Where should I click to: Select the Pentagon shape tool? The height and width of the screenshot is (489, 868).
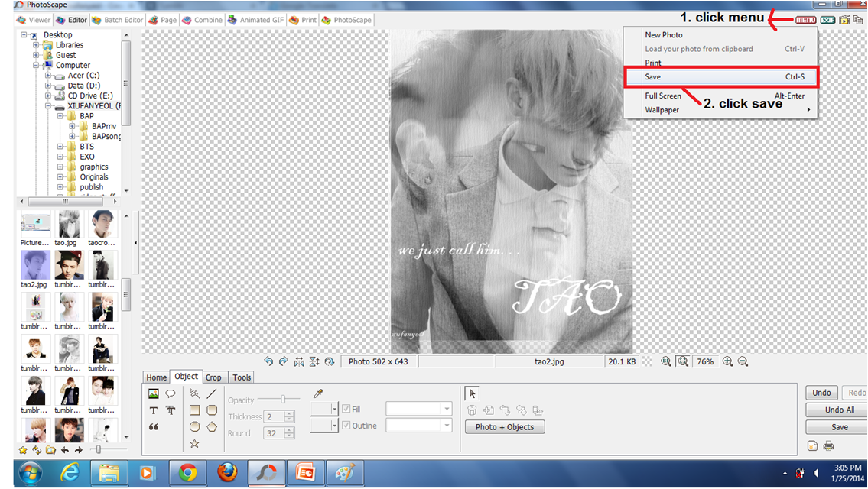212,427
